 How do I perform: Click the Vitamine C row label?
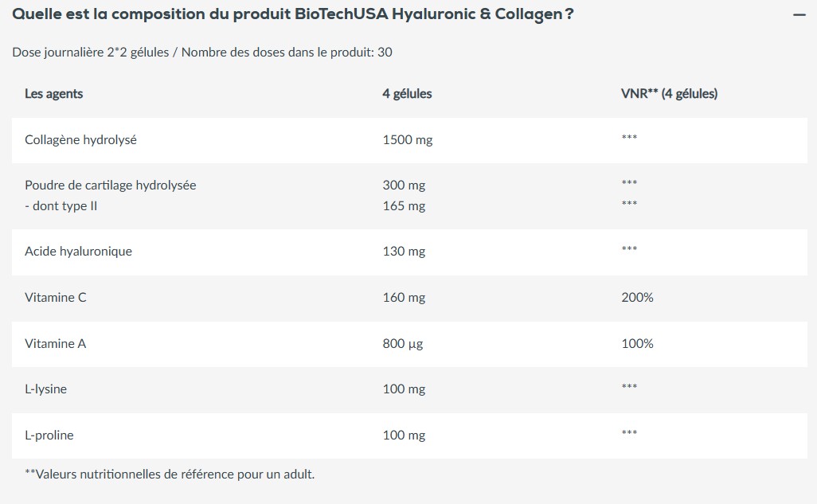56,298
